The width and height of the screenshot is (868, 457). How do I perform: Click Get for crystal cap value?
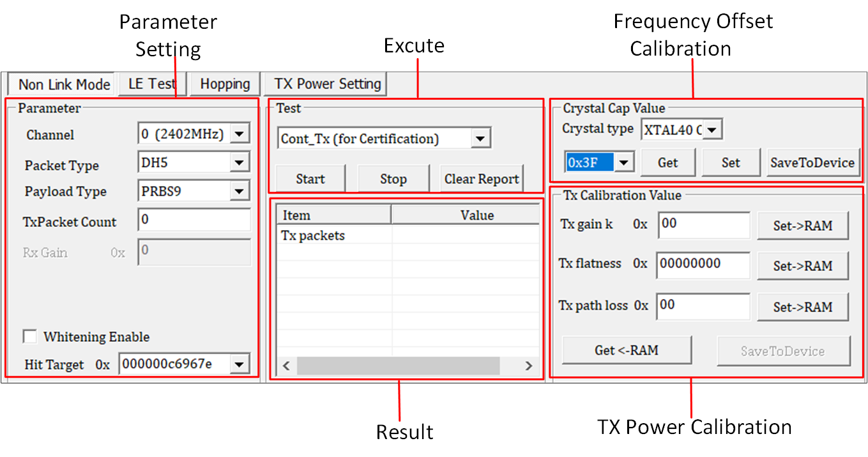tap(667, 162)
